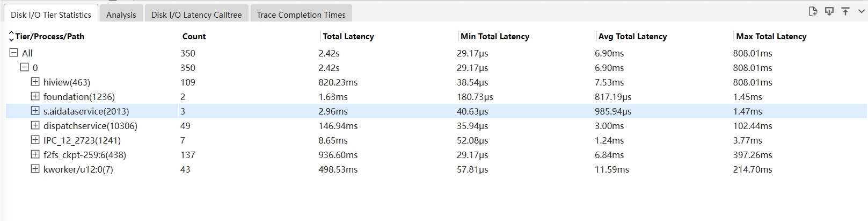Screen dimensions: 868x221
Task: Expand the foundation(1236) process row
Action: (35, 96)
